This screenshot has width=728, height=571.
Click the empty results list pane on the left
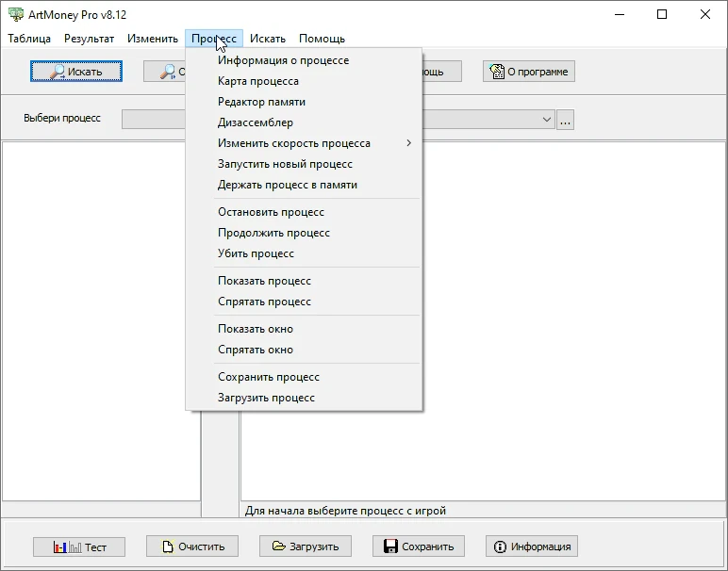pyautogui.click(x=94, y=321)
